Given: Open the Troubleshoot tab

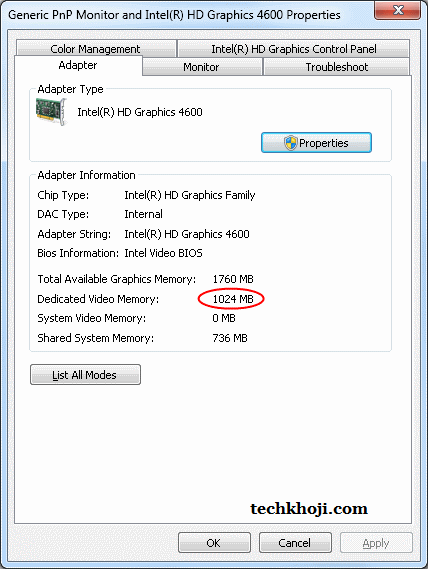Looking at the screenshot, I should coord(337,67).
